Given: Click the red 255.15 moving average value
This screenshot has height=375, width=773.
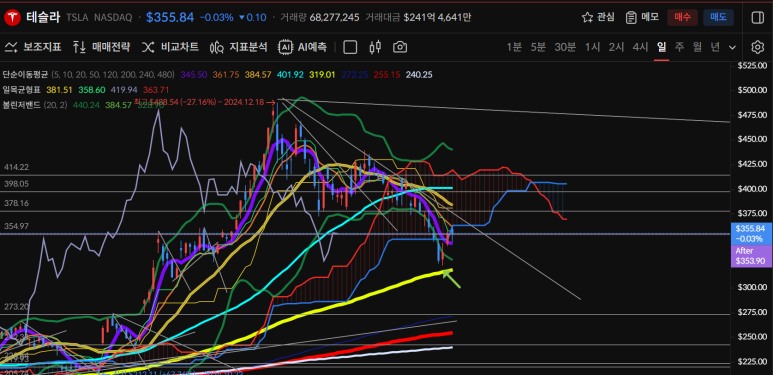Looking at the screenshot, I should (386, 75).
